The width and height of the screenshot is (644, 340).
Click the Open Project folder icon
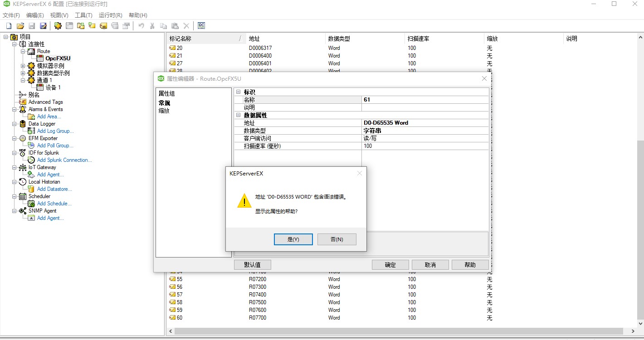(20, 26)
